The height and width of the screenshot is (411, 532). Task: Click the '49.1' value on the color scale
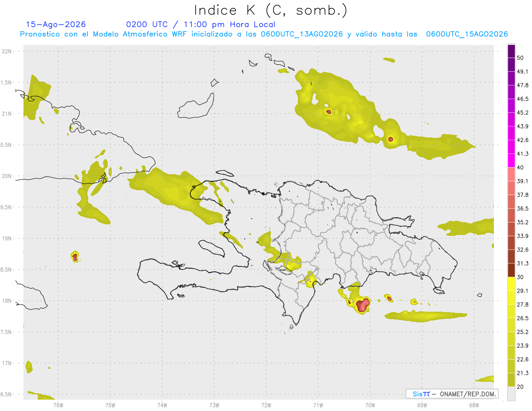click(x=523, y=71)
